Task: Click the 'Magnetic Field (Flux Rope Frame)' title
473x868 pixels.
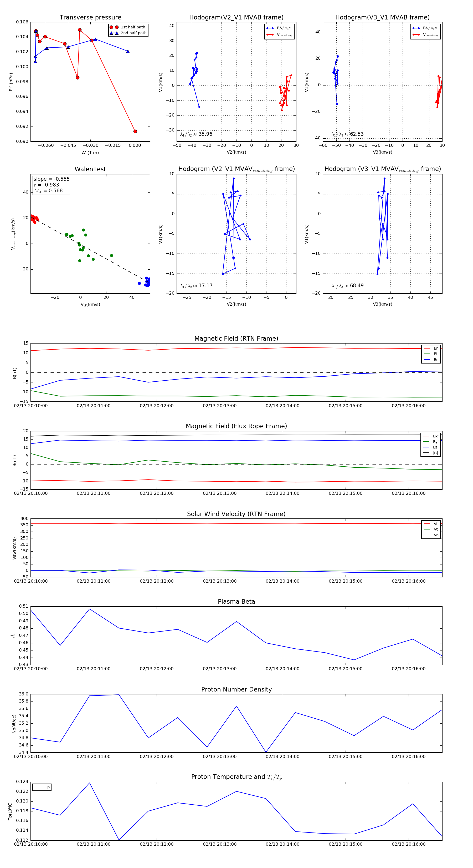Action: pos(236,426)
